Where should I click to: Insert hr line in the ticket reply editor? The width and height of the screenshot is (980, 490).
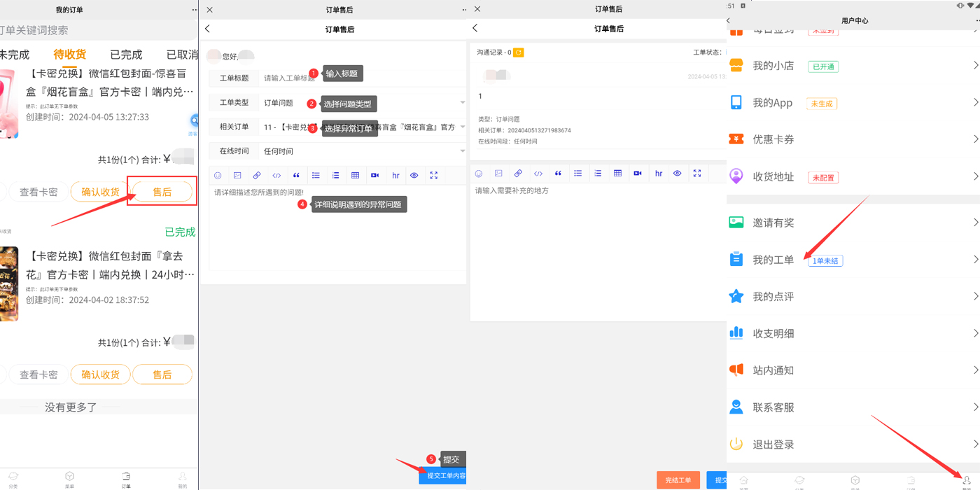click(x=659, y=174)
